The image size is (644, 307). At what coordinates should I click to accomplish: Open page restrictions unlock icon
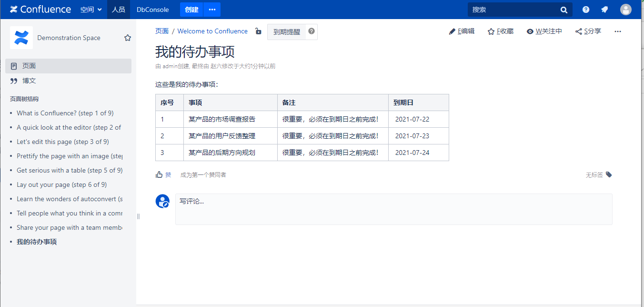pos(258,31)
